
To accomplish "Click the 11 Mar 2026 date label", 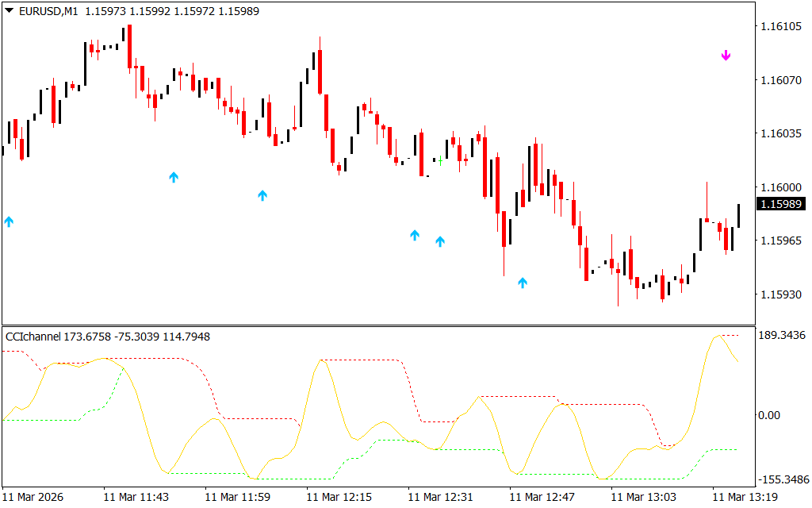I will 34,497.
